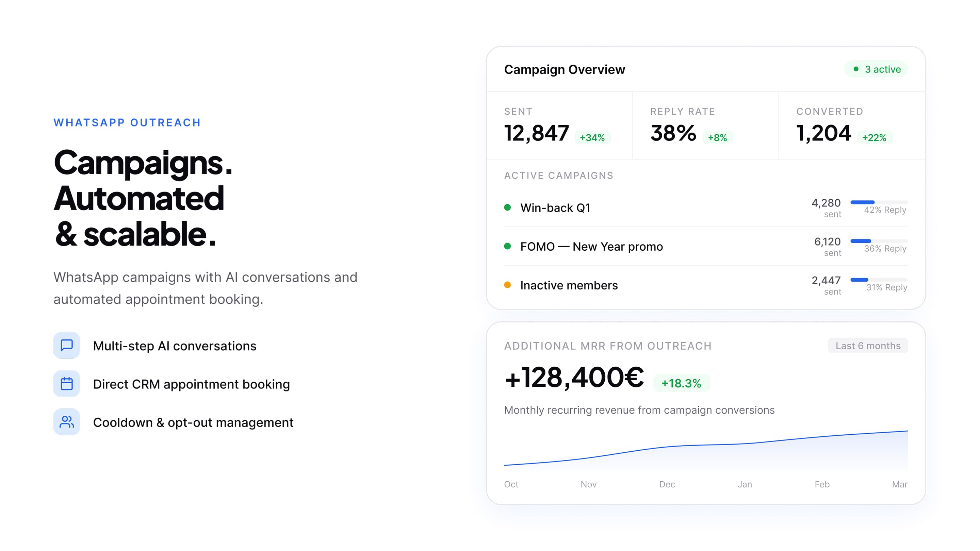Click the green status dot beside FOMO promo
This screenshot has height=551, width=980.
(507, 246)
